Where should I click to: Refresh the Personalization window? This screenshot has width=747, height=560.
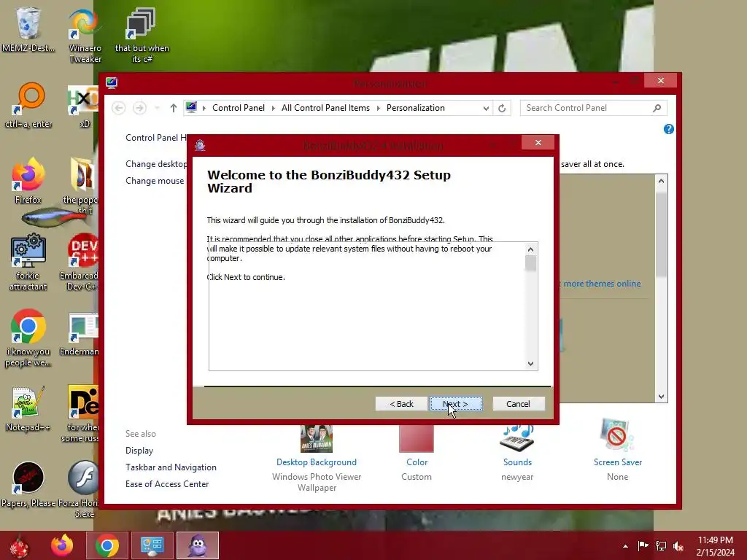pos(502,108)
